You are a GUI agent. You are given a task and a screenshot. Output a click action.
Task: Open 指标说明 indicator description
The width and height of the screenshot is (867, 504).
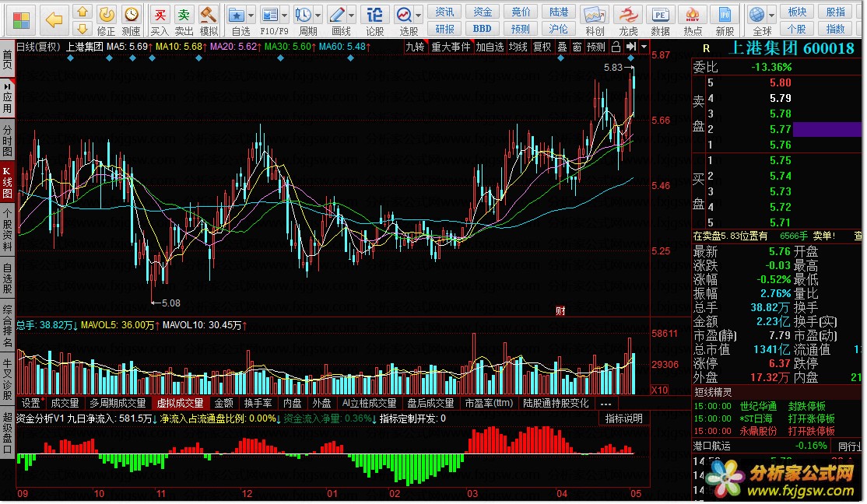[623, 419]
